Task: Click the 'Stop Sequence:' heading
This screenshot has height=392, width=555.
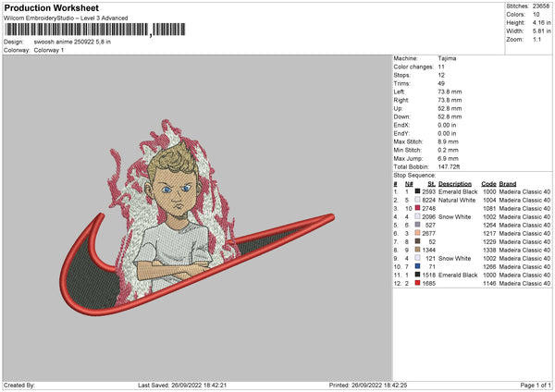Action: pyautogui.click(x=414, y=175)
